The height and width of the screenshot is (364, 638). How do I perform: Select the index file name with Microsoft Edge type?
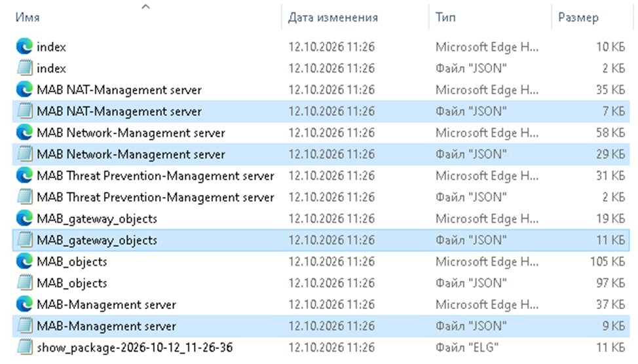pos(51,46)
